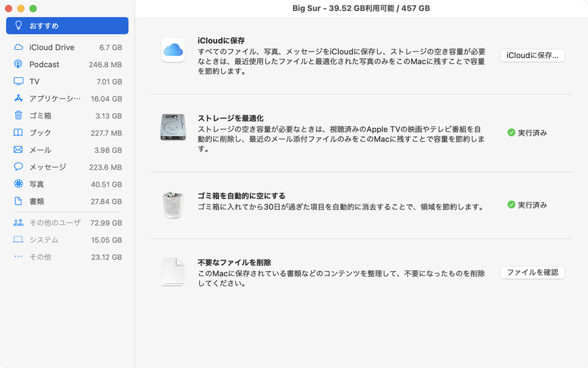Click the 不要なファイルを削除 heading
The height and width of the screenshot is (368, 588).
(x=234, y=262)
